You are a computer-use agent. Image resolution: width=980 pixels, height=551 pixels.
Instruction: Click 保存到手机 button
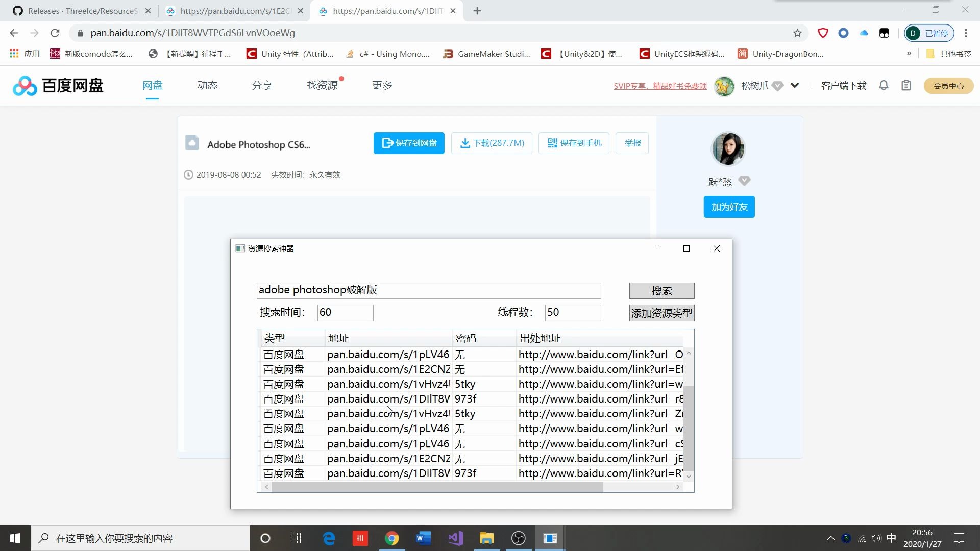click(574, 143)
